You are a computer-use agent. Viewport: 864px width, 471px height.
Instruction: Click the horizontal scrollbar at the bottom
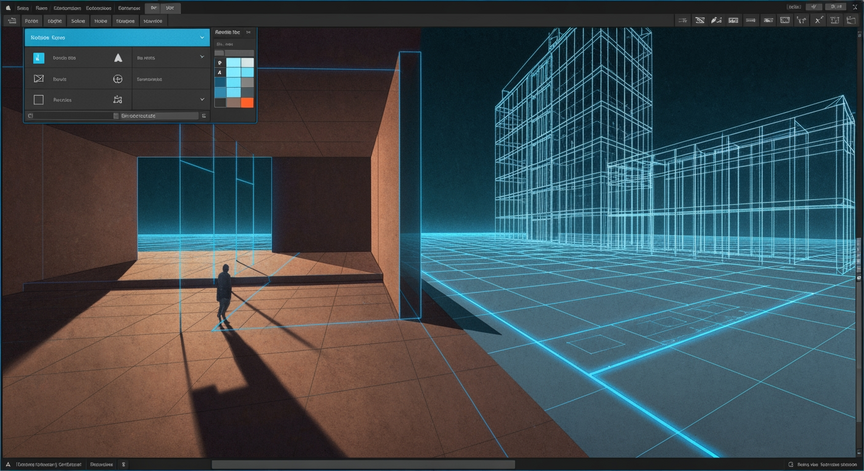363,464
